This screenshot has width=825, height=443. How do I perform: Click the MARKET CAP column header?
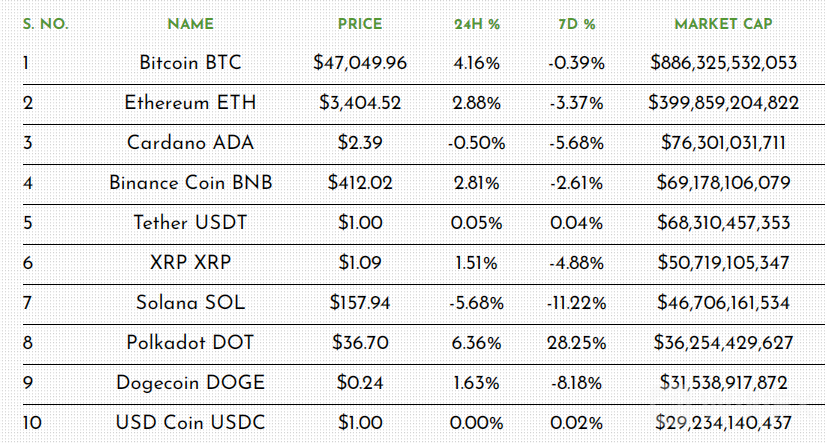pyautogui.click(x=723, y=23)
